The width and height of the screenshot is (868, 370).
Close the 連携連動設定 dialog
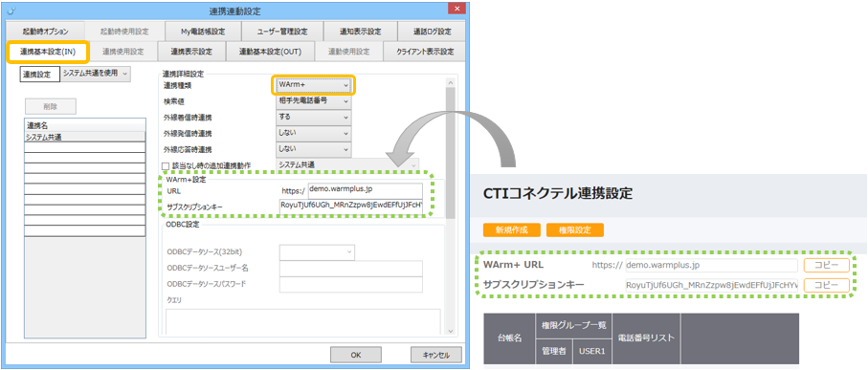coord(456,10)
